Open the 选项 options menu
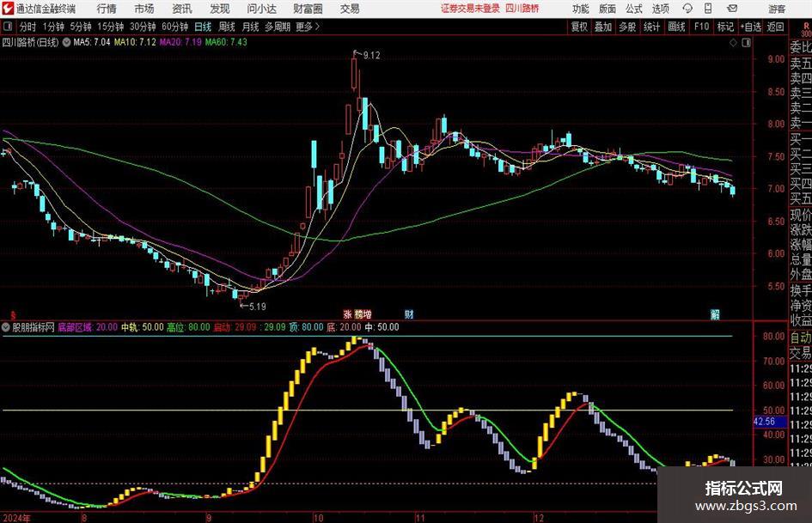This screenshot has width=812, height=523. pyautogui.click(x=661, y=9)
